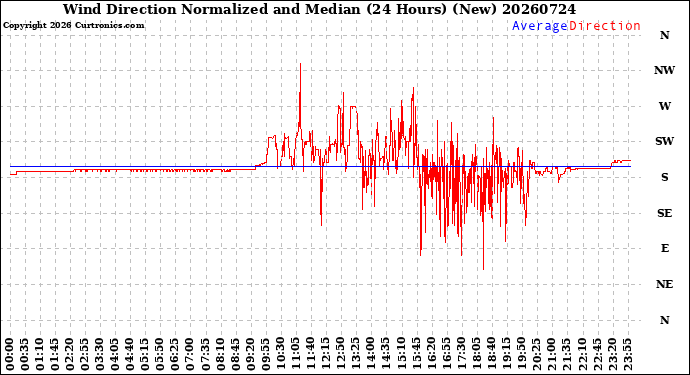Click the 16:55 time axis label
This screenshot has width=690, height=375.
[x=446, y=354]
